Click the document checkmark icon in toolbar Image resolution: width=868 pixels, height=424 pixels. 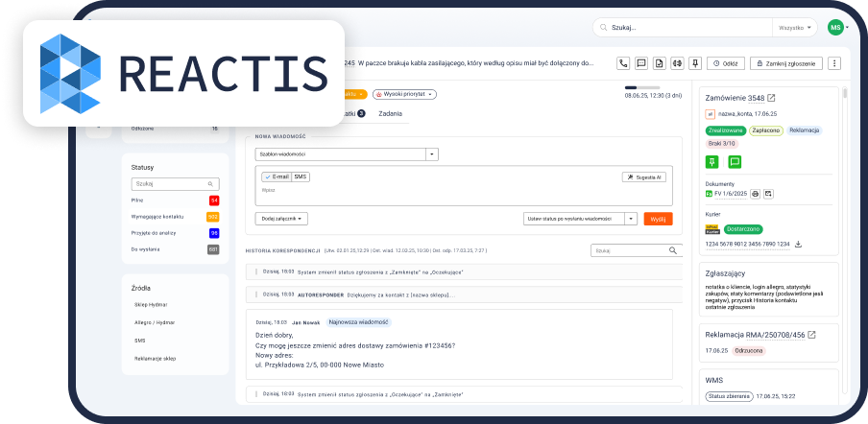tap(659, 63)
